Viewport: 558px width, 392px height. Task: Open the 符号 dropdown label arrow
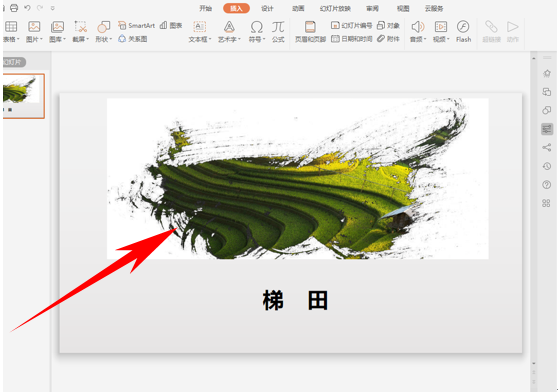tap(264, 39)
